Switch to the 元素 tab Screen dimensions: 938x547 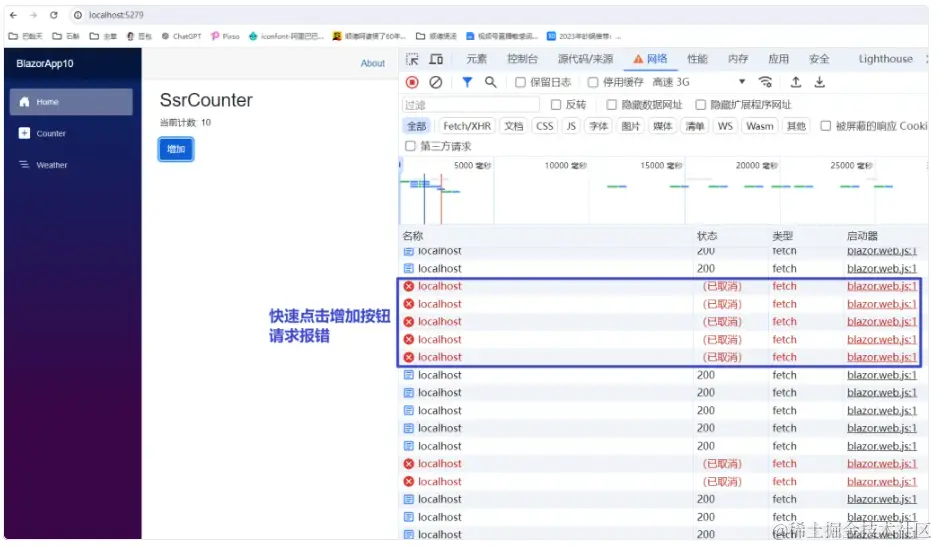pos(477,59)
